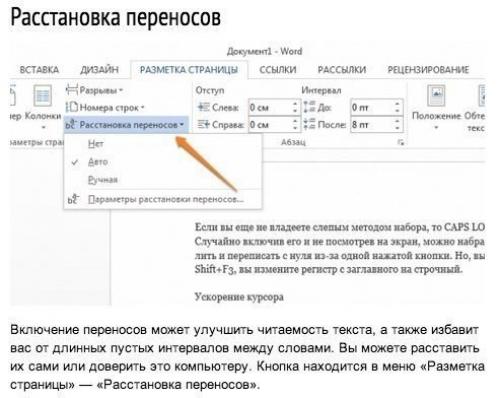
Task: Choose Ручная hyphenation option
Action: 103,180
